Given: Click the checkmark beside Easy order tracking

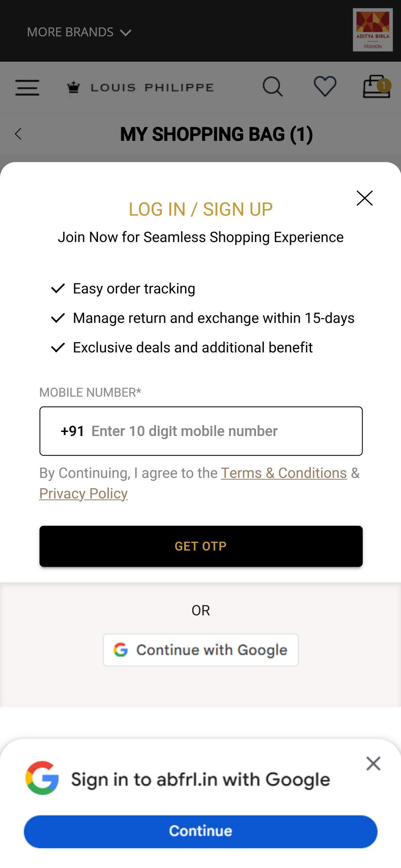Looking at the screenshot, I should [58, 288].
